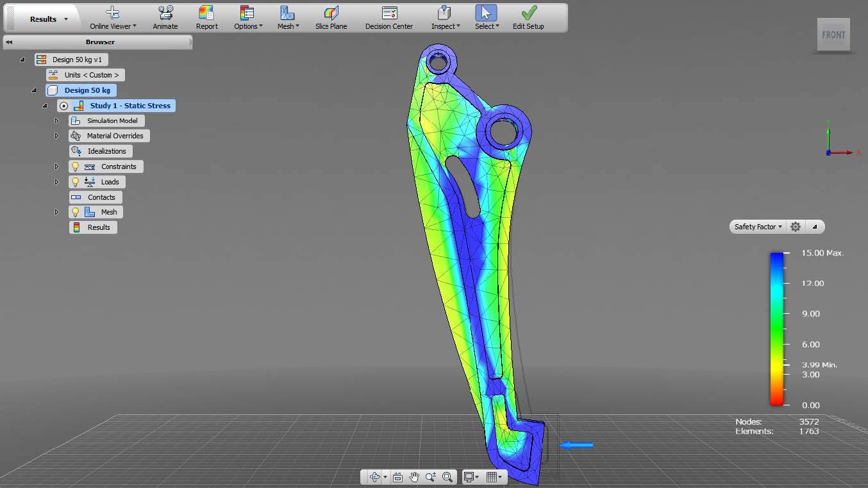Click the Orbit navigation icon
Viewport: 868px width, 488px height.
375,477
